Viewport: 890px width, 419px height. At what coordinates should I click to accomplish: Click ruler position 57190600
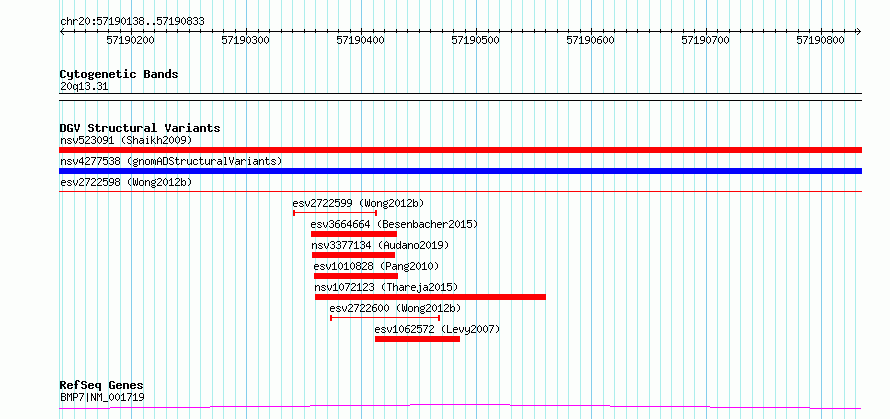(x=591, y=40)
